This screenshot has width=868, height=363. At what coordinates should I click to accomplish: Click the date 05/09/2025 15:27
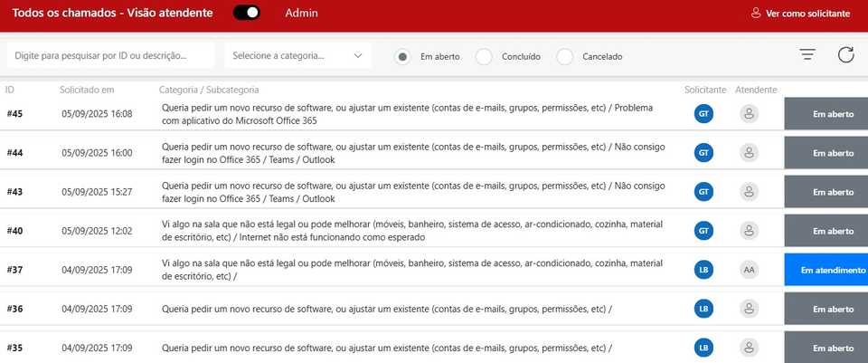(x=97, y=192)
